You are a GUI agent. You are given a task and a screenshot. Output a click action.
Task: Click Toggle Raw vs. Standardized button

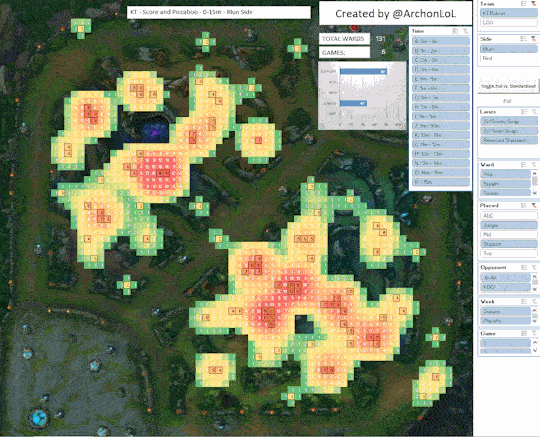(508, 86)
